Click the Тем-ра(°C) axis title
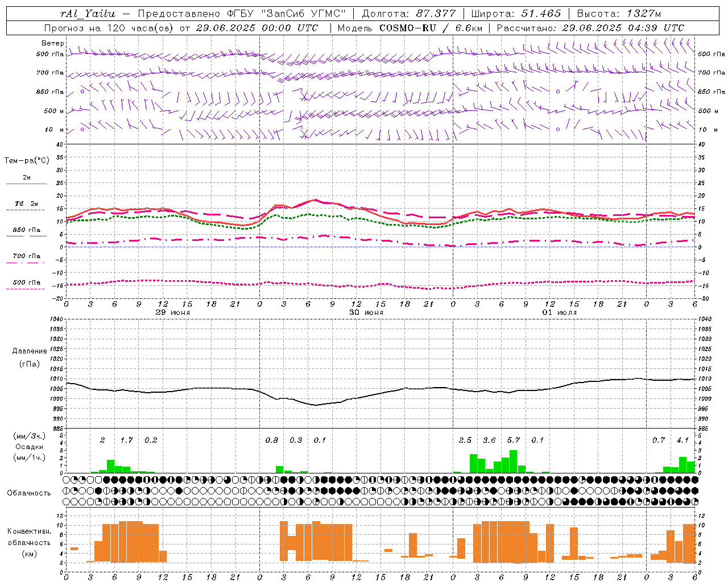The image size is (728, 582). tap(27, 161)
